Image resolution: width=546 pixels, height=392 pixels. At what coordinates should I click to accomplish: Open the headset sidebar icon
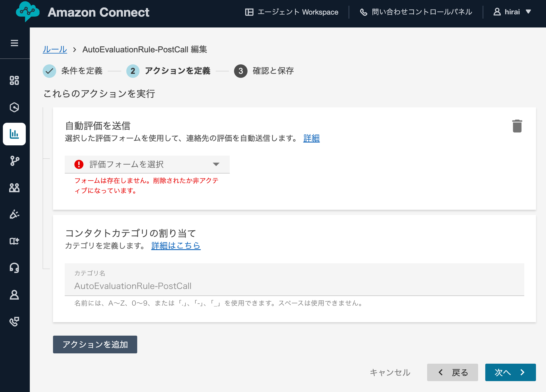pyautogui.click(x=14, y=268)
